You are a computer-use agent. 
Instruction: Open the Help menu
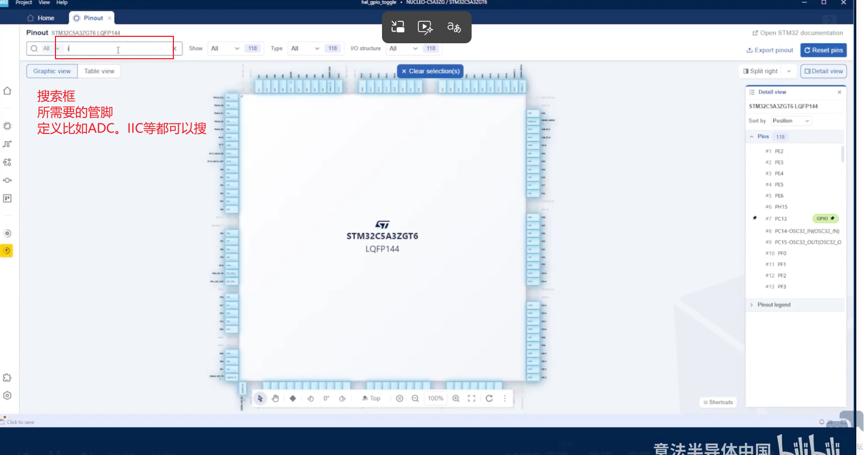click(x=62, y=3)
